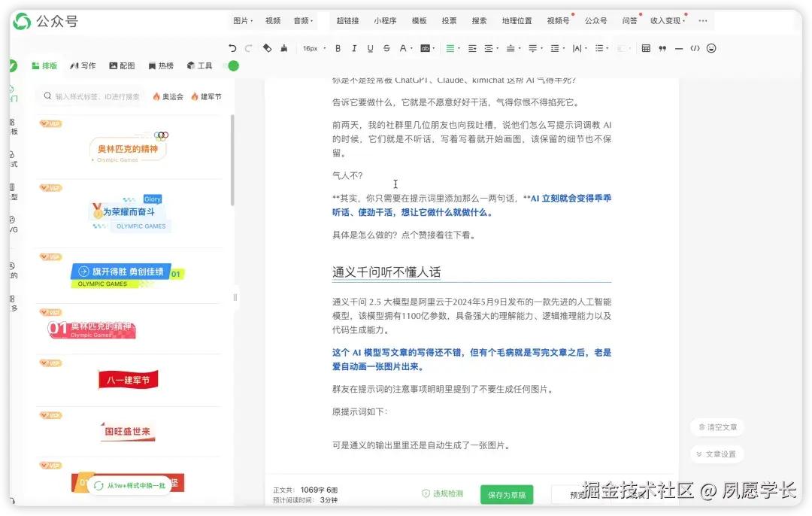The height and width of the screenshot is (516, 812).
Task: Apply Strikethrough formatting
Action: 386,47
